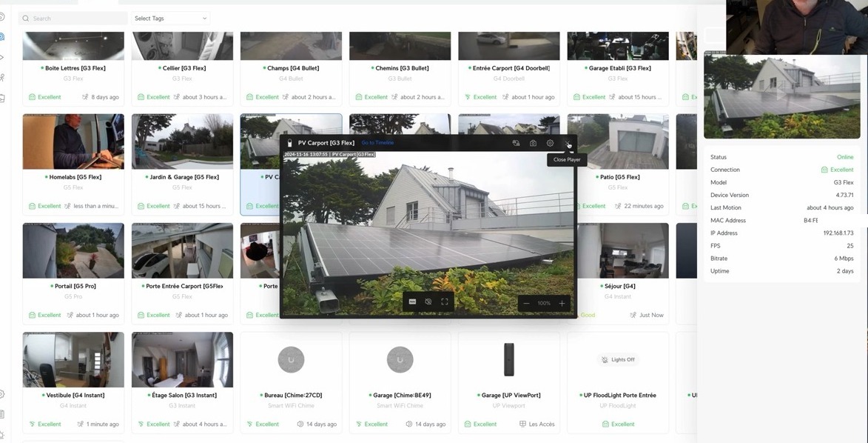The width and height of the screenshot is (868, 443).
Task: Open the Portail [G5 Pro] thumbnail
Action: (x=73, y=250)
